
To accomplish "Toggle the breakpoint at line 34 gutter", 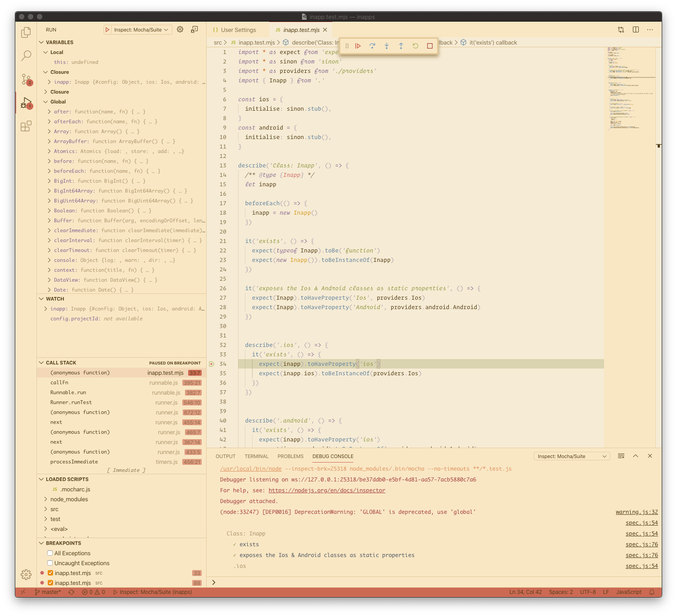I will 212,364.
